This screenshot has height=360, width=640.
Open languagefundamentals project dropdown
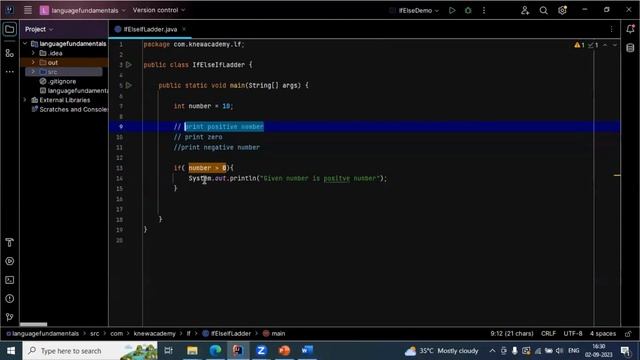pyautogui.click(x=83, y=10)
